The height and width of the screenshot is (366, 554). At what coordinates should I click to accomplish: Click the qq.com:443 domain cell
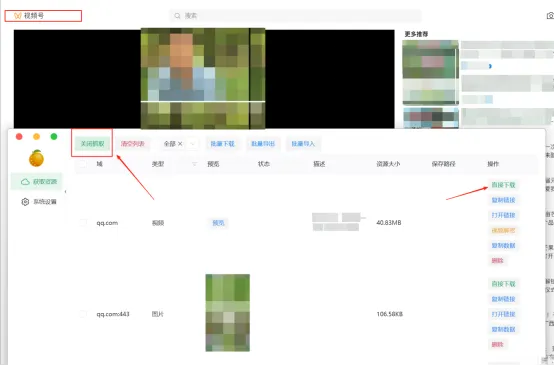(113, 314)
